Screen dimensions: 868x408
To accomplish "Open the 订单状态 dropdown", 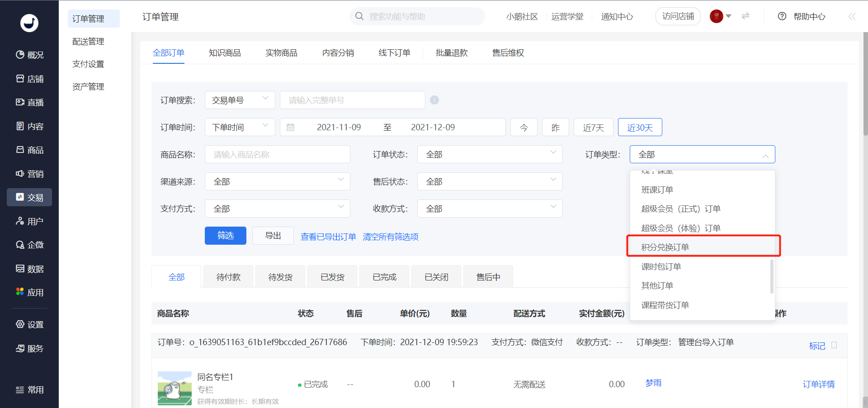I will click(490, 154).
